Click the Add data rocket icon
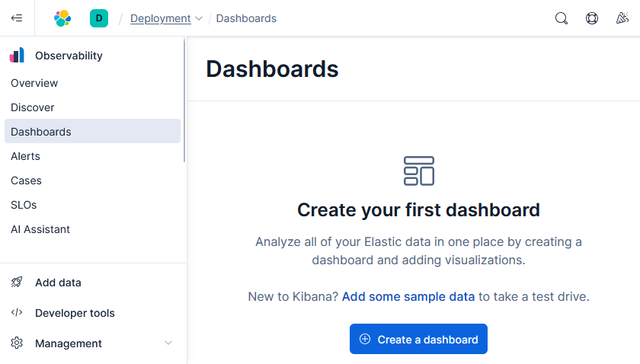The width and height of the screenshot is (640, 364). point(17,282)
